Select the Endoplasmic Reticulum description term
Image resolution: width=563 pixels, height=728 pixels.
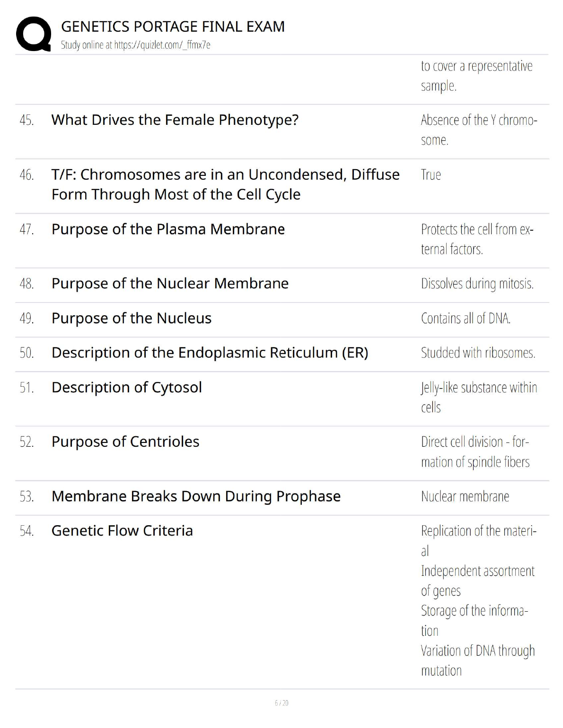[x=210, y=353]
